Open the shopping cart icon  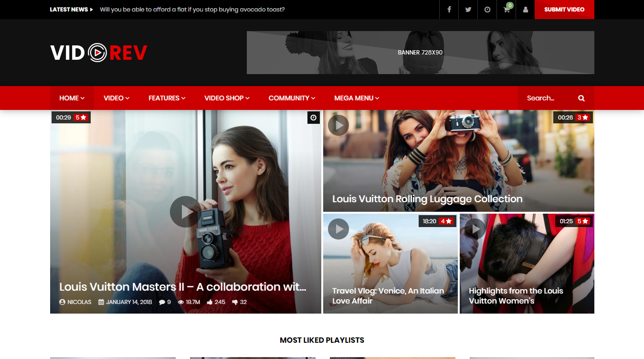coord(507,10)
